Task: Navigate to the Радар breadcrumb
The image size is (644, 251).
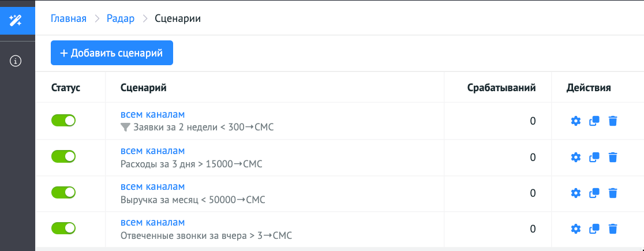Action: point(121,18)
